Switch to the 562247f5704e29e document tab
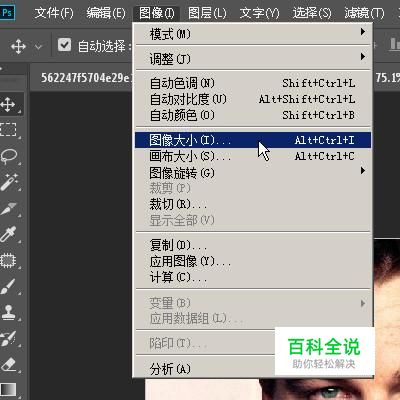 pyautogui.click(x=86, y=78)
